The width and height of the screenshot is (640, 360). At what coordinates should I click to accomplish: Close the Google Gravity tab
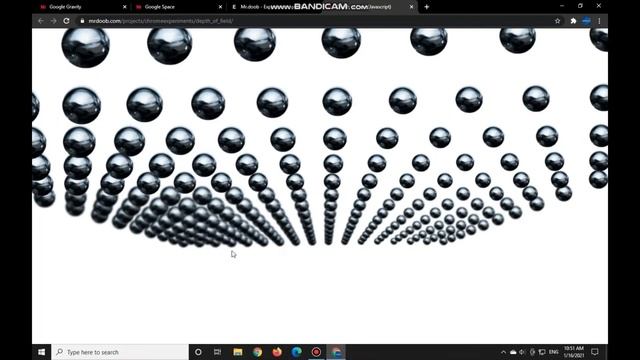[124, 7]
